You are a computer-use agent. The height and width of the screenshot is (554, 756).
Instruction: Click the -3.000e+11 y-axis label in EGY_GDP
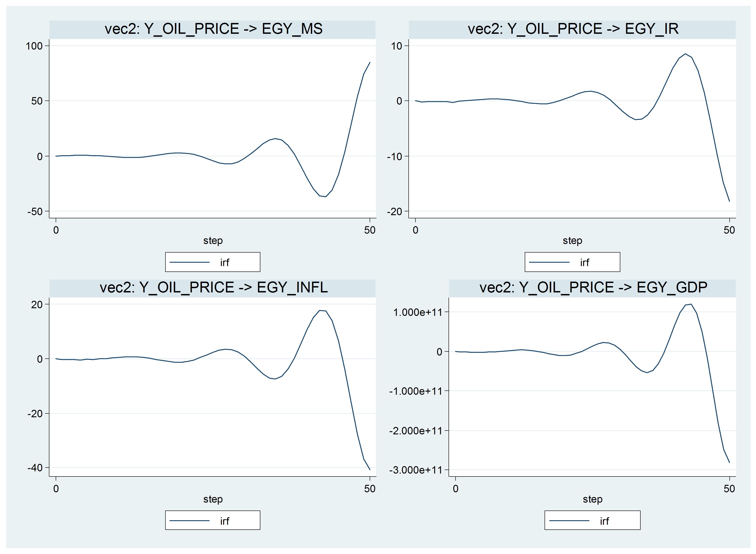point(416,470)
